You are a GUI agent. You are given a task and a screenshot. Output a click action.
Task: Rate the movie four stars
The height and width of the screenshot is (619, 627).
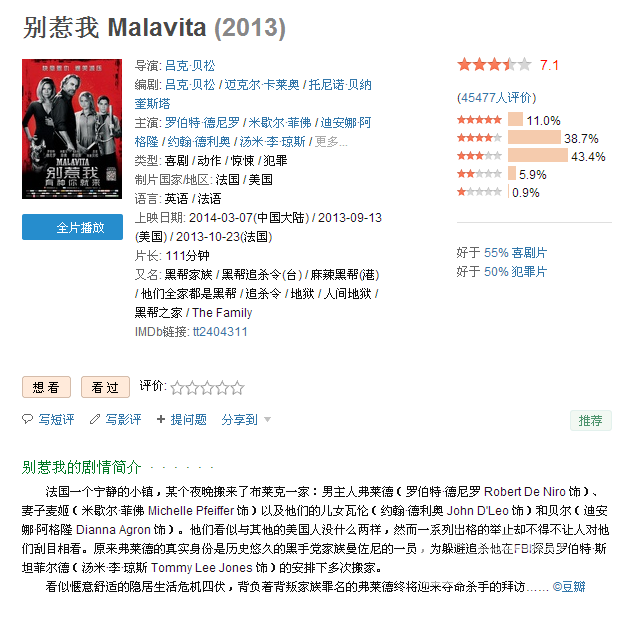pyautogui.click(x=222, y=388)
